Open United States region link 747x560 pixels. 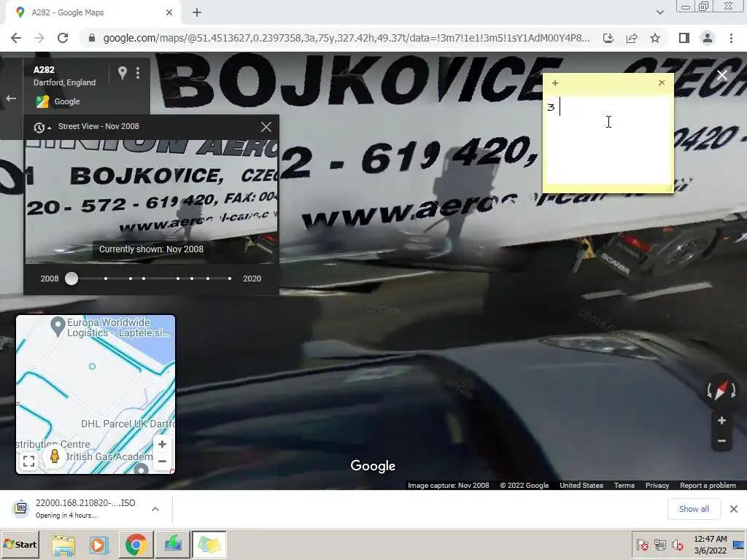tap(581, 485)
